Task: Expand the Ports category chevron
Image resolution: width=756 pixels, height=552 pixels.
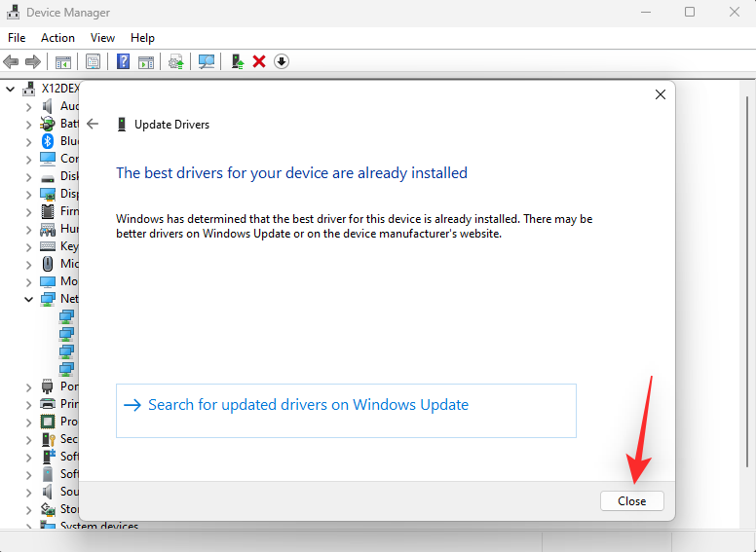Action: coord(28,386)
